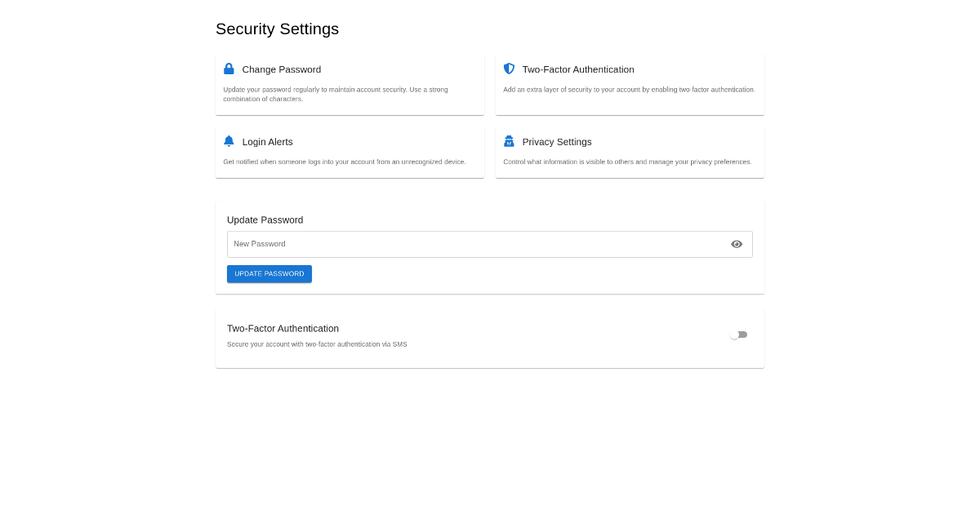This screenshot has width=980, height=514.
Task: Click the incognito icon beside Privacy Settings
Action: (x=509, y=141)
